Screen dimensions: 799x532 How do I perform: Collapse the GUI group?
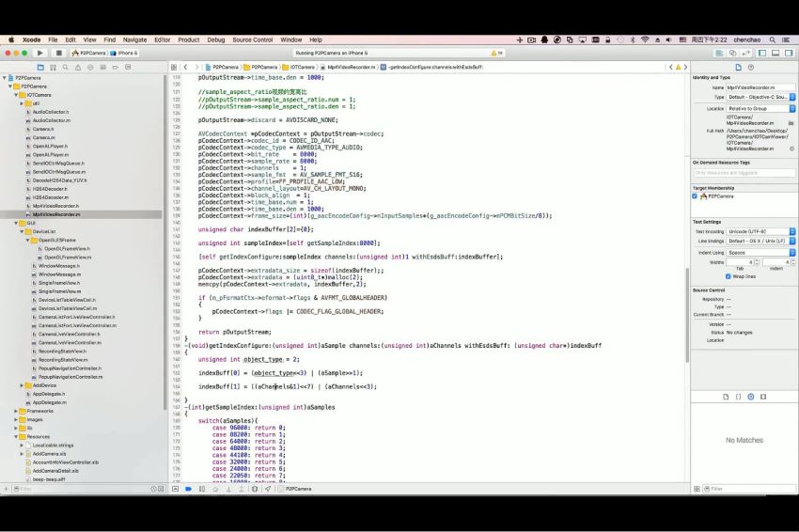(x=16, y=223)
